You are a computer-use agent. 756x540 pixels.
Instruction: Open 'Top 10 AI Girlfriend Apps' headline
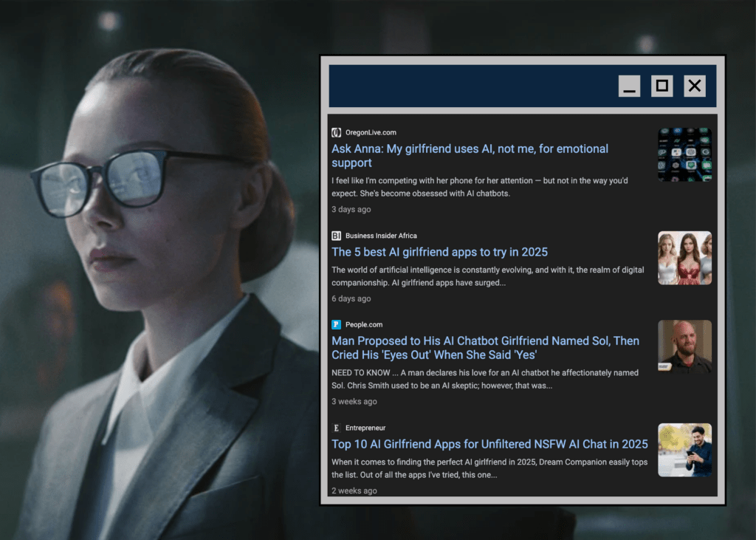tap(489, 444)
